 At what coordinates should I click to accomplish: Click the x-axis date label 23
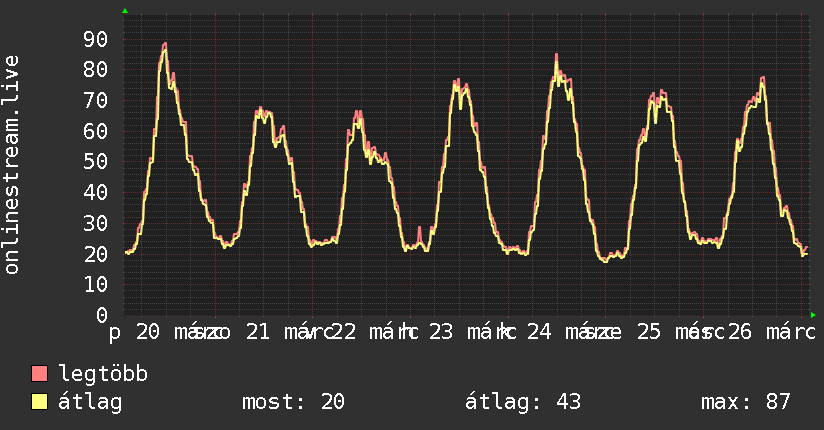(441, 332)
